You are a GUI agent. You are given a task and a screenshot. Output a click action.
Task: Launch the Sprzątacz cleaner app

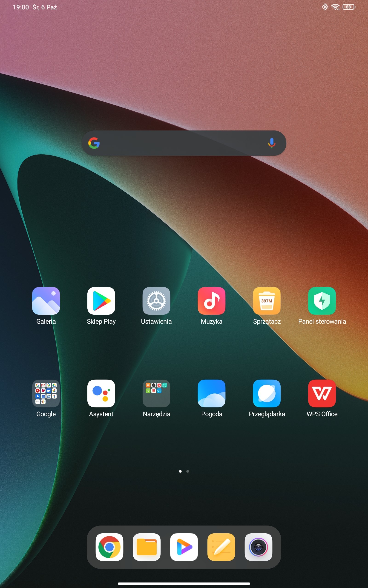point(267,301)
